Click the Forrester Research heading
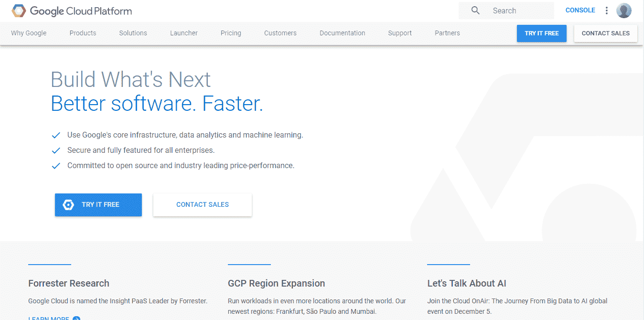Viewport: 644px width, 320px height. 69,283
